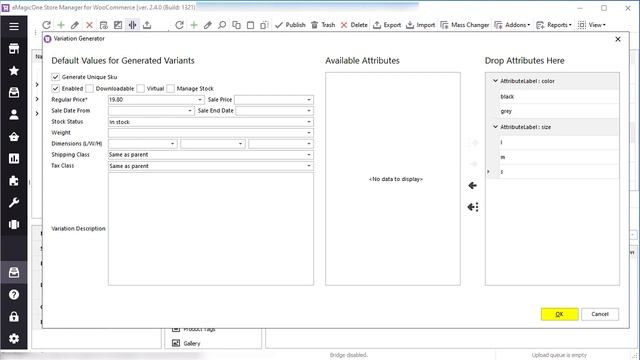Open the hamburger menu in the sidebar
Viewport: 640px width, 360px height.
point(14,27)
